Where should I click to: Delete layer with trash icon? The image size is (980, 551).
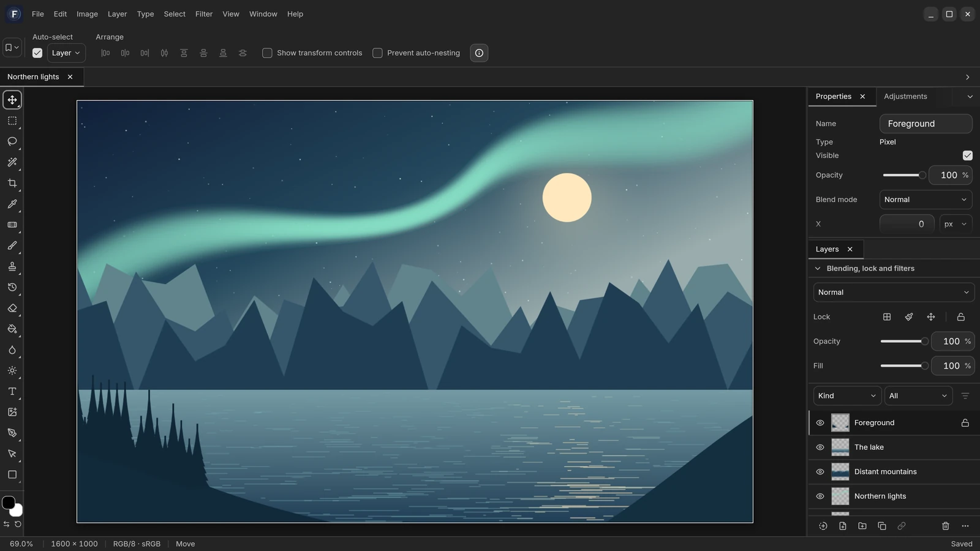pyautogui.click(x=946, y=526)
